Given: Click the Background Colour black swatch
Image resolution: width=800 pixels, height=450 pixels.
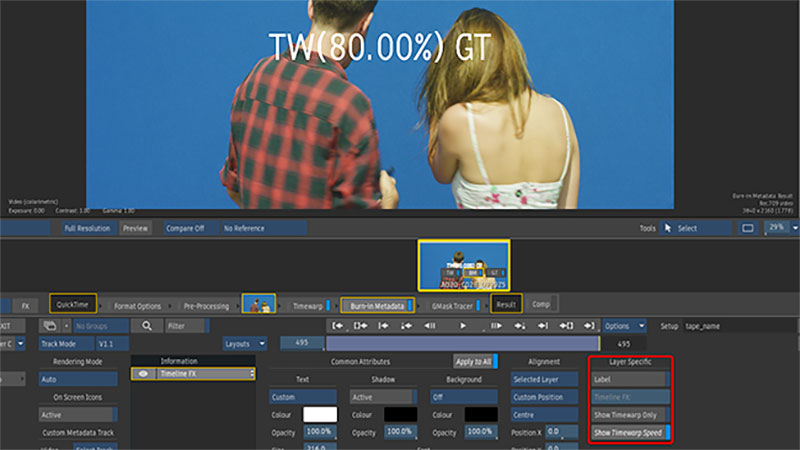Looking at the screenshot, I should [x=481, y=415].
